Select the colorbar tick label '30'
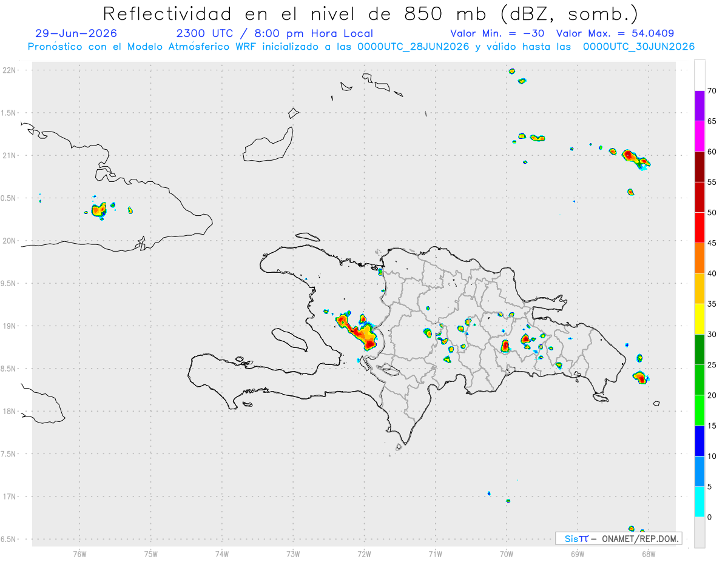 (712, 334)
